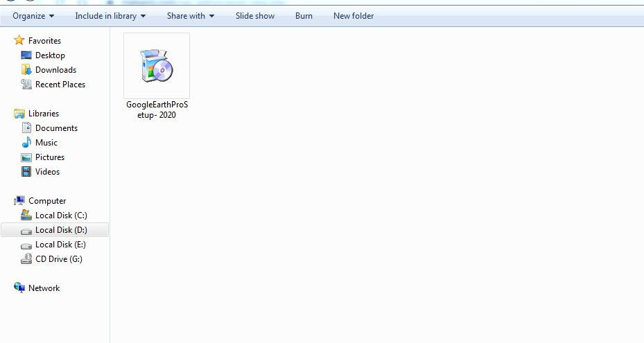This screenshot has width=644, height=343.
Task: Click the Network globe icon
Action: pyautogui.click(x=19, y=288)
